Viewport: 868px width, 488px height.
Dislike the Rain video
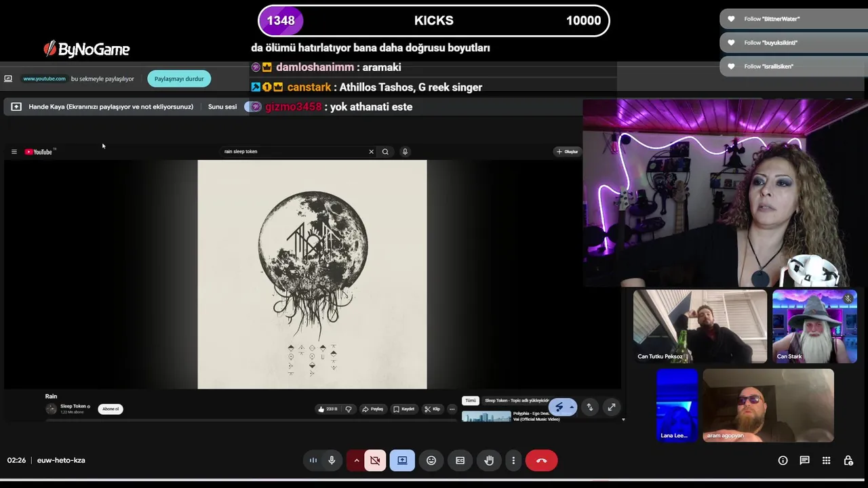[349, 409]
